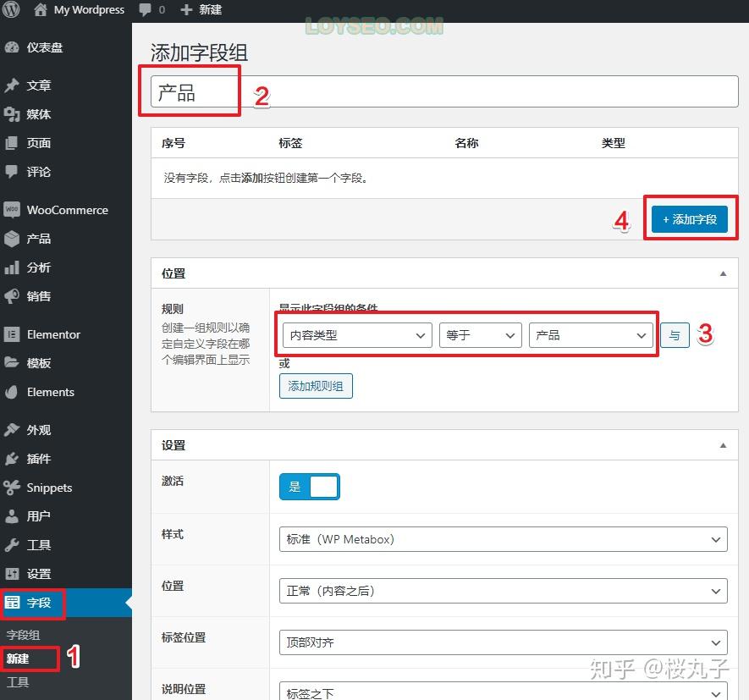The height and width of the screenshot is (700, 749).
Task: Open the WooCommerce menu item
Action: (66, 210)
